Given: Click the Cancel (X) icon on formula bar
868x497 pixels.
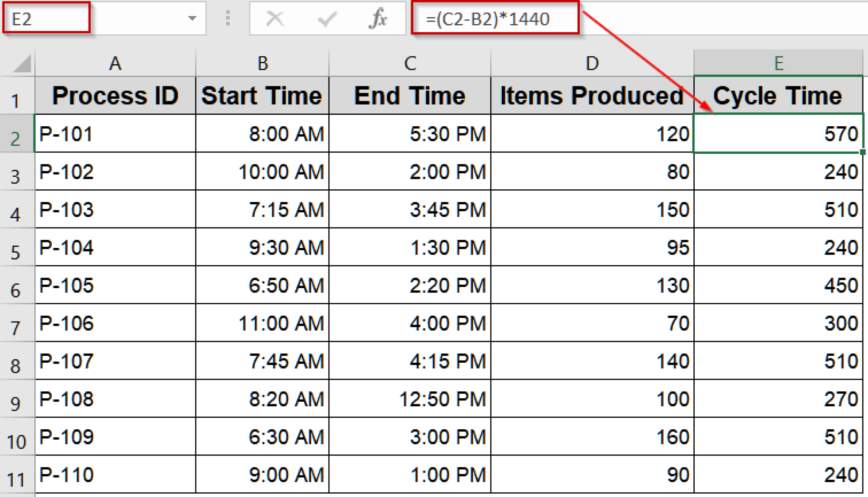Looking at the screenshot, I should 275,18.
